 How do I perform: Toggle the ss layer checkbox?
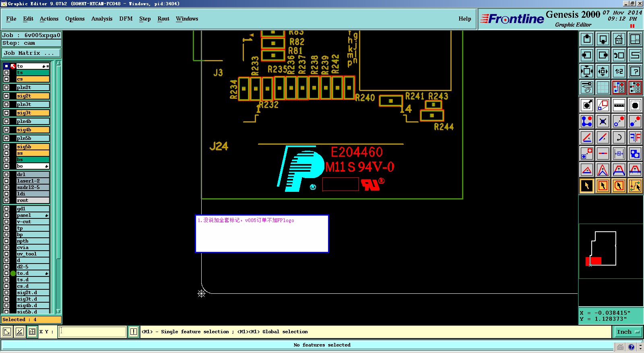point(6,153)
